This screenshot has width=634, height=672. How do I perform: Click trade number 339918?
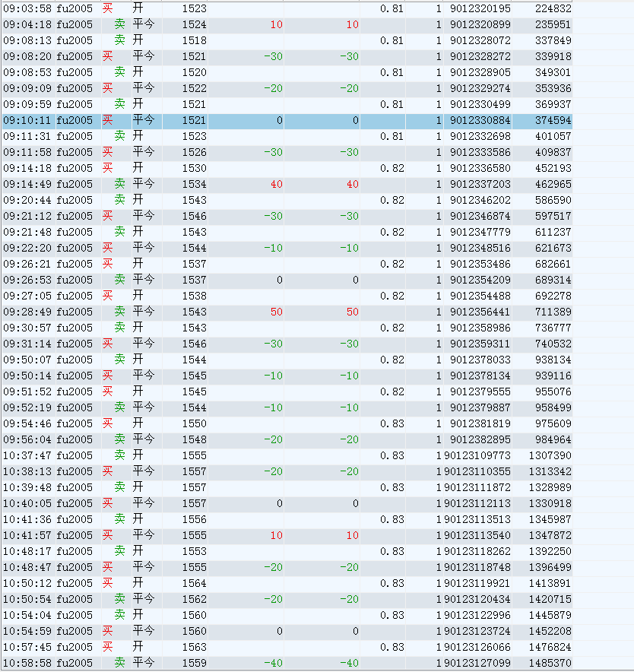553,56
